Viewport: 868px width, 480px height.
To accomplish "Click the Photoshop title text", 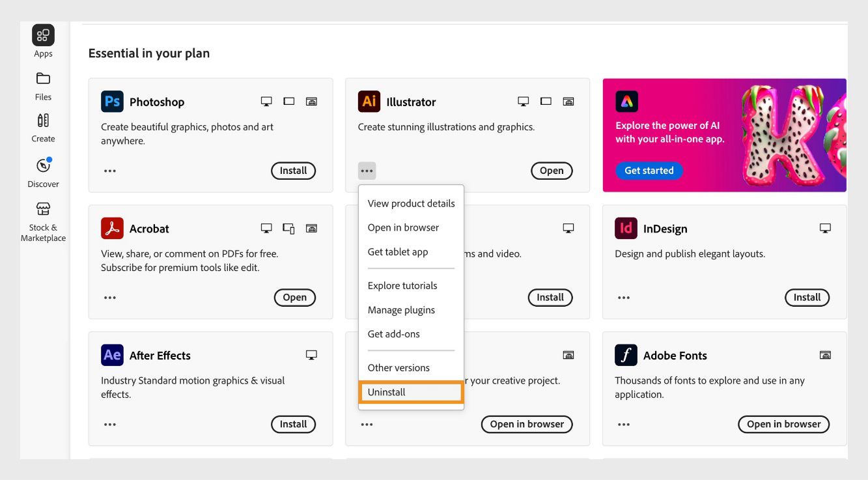I will (x=157, y=102).
